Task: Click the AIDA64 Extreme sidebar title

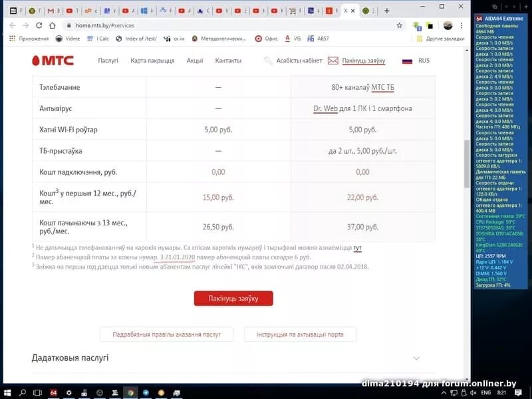Action: [504, 19]
